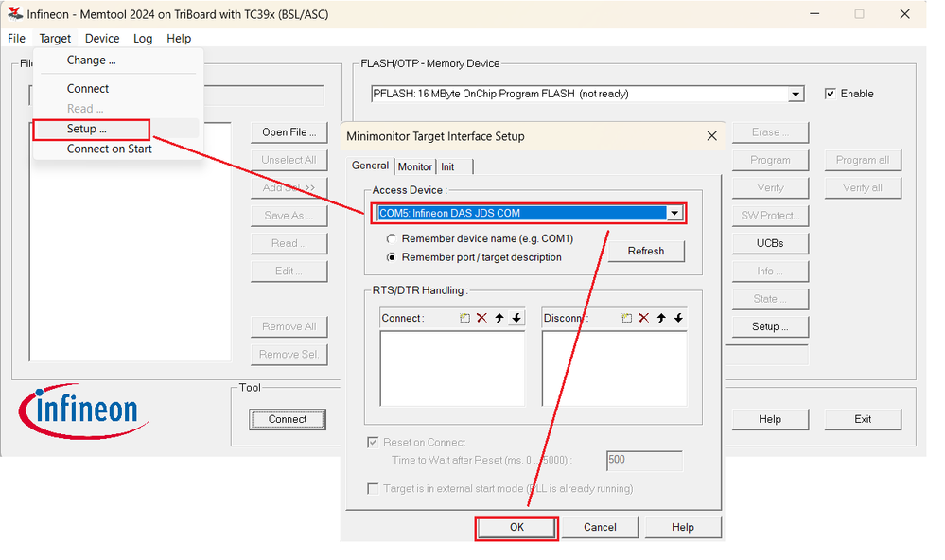Open the Access Device dropdown

pyautogui.click(x=675, y=213)
